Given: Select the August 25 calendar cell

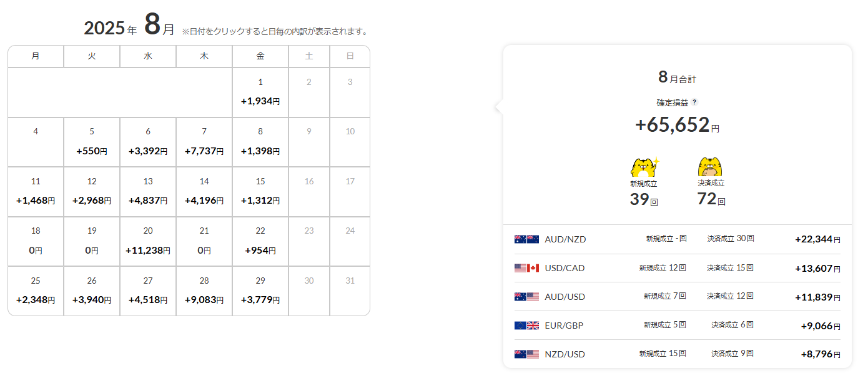Looking at the screenshot, I should click(36, 291).
